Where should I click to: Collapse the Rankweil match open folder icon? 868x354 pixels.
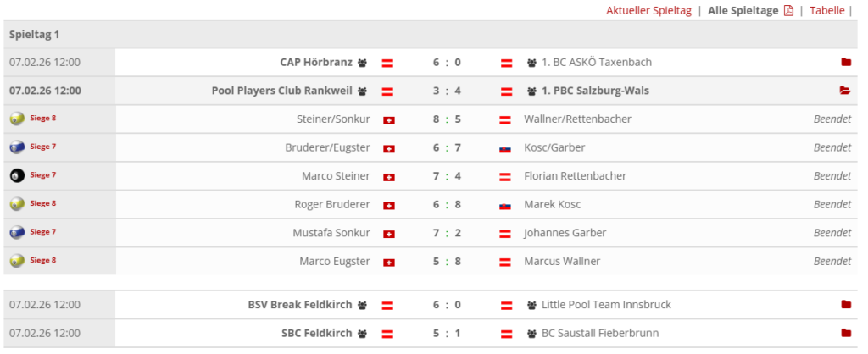[845, 91]
